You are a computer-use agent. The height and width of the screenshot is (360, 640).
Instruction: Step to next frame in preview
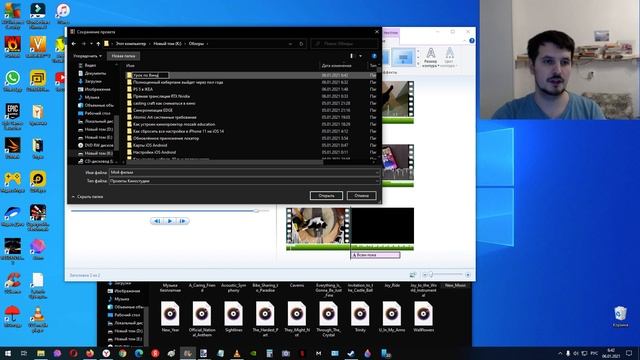(x=183, y=221)
